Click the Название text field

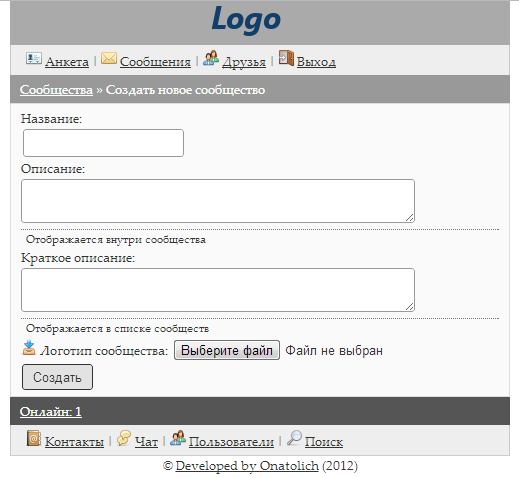[x=103, y=143]
